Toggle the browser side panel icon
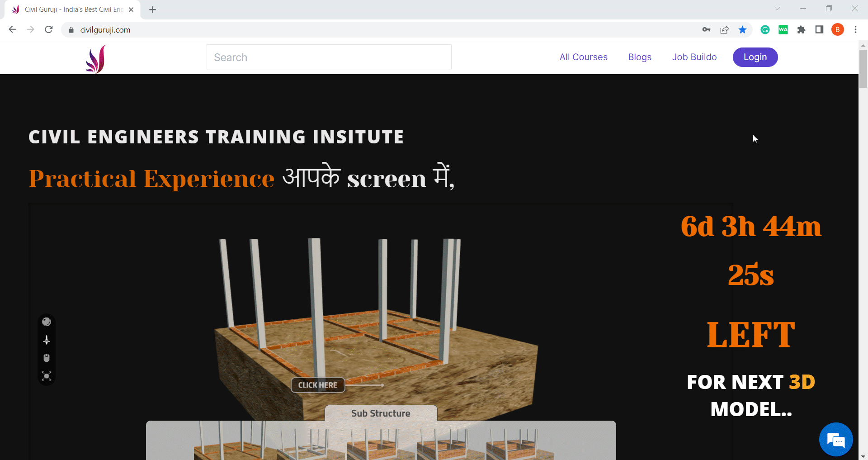Viewport: 868px width, 460px height. [x=819, y=30]
